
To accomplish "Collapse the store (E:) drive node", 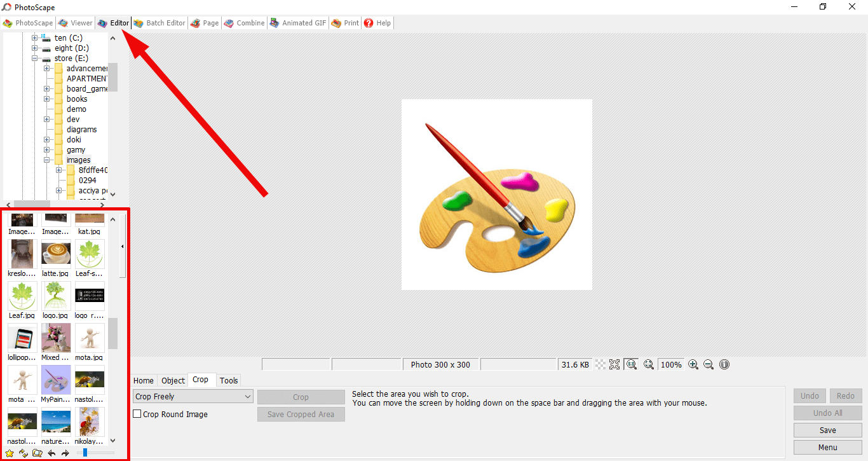I will tap(35, 58).
